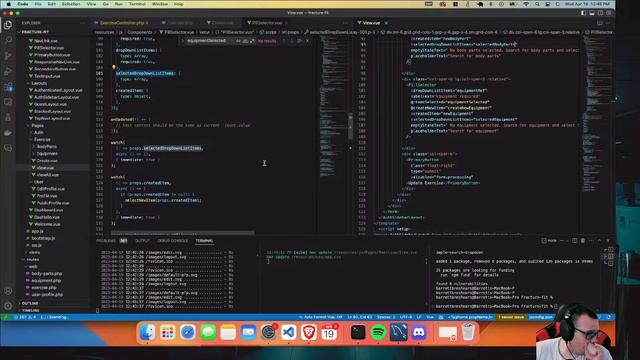Open the Remote Explorer view in activity bar
Image resolution: width=640 pixels, height=360 pixels.
coord(8,102)
